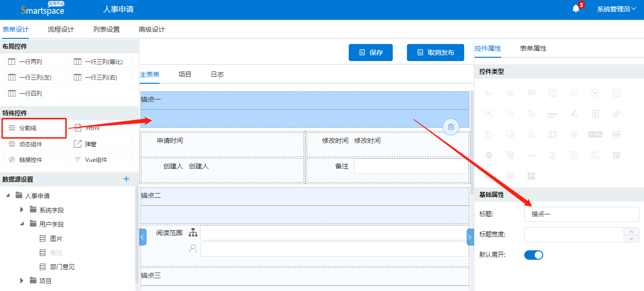Viewport: 644px width, 291px height.
Task: Click the organization icon beside 阅读范围
Action: pos(193,232)
